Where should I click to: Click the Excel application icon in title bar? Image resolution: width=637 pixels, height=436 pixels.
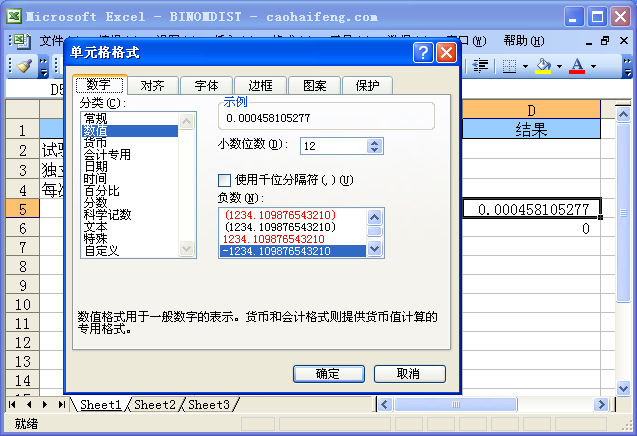point(13,17)
